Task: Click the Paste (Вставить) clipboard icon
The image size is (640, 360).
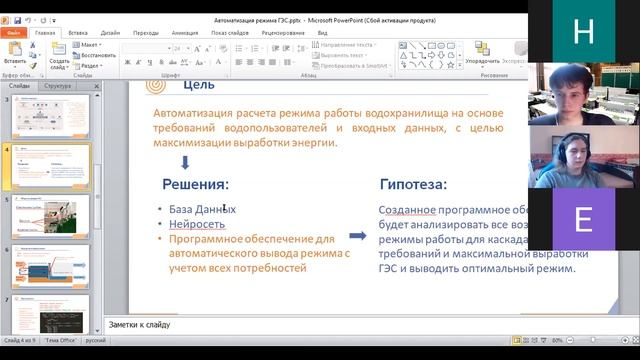Action: [15, 49]
